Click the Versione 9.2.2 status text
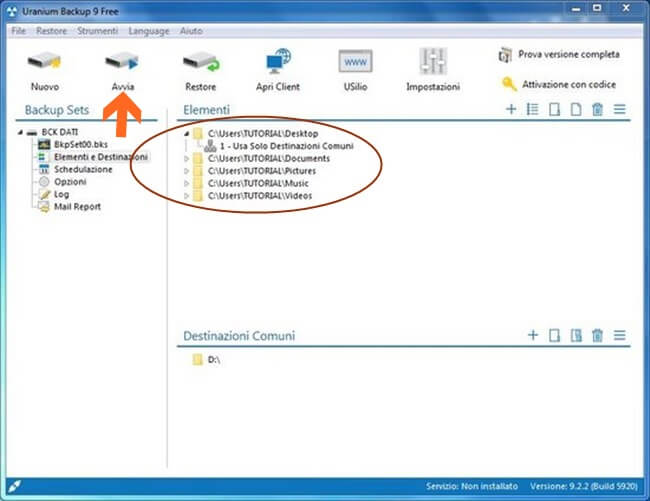 pos(584,486)
